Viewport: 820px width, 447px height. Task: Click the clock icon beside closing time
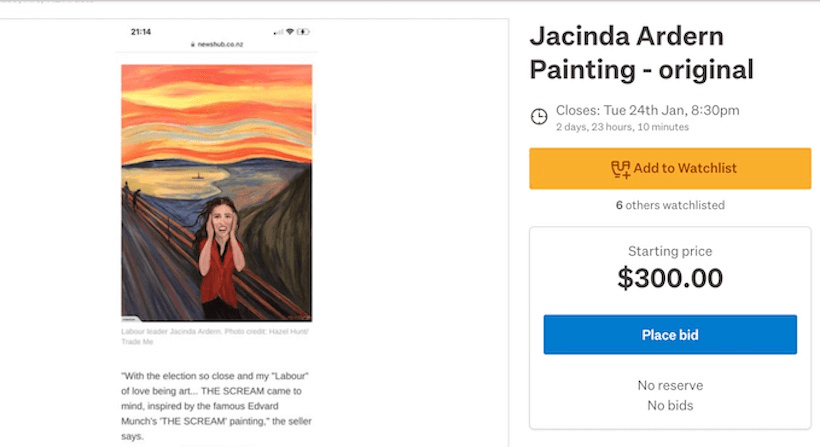[x=539, y=117]
